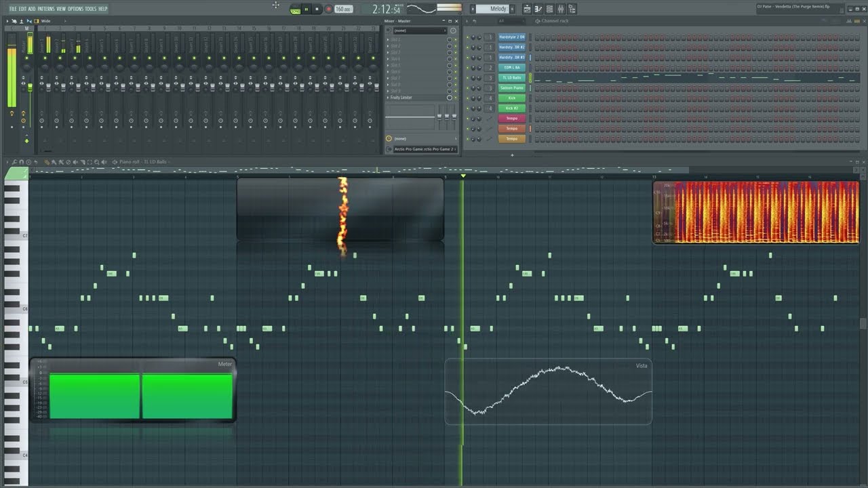
Task: Select the Saloon Piano channel button
Action: [x=512, y=88]
